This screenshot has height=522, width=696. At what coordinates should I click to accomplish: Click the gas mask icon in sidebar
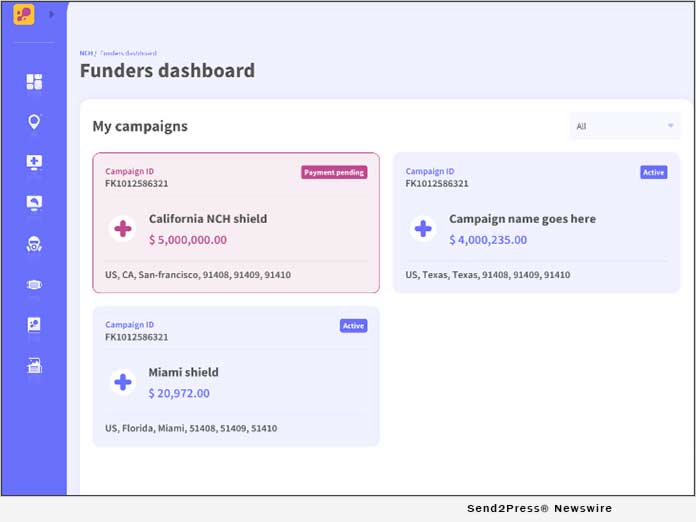point(34,243)
